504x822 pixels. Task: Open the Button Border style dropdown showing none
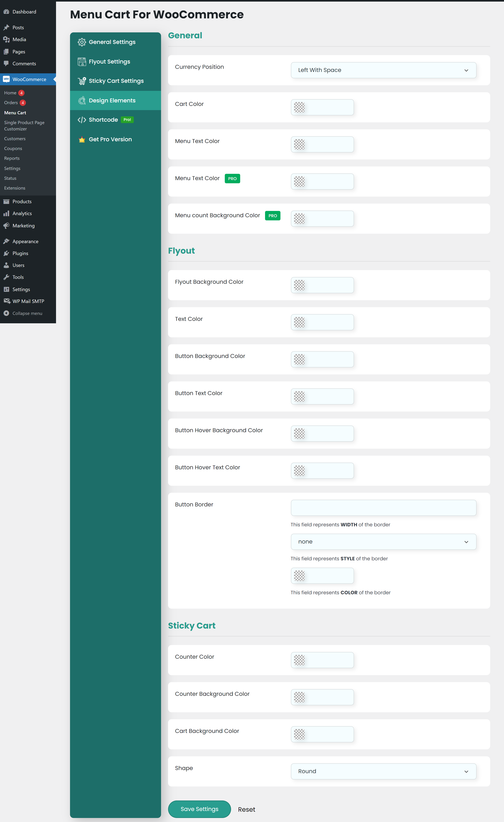383,541
